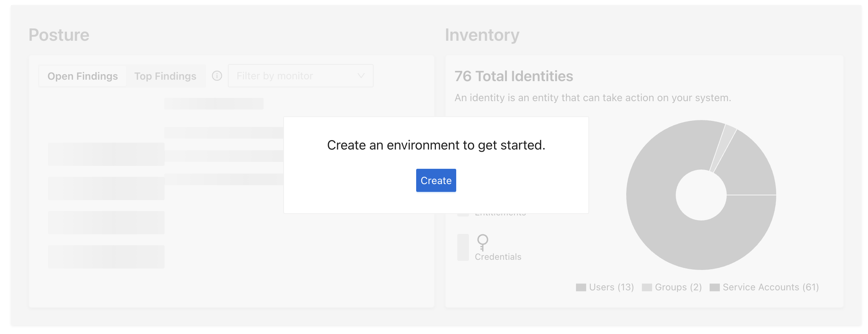Viewport: 868px width, 334px height.
Task: Focus the Filter by monitor field
Action: pos(291,76)
